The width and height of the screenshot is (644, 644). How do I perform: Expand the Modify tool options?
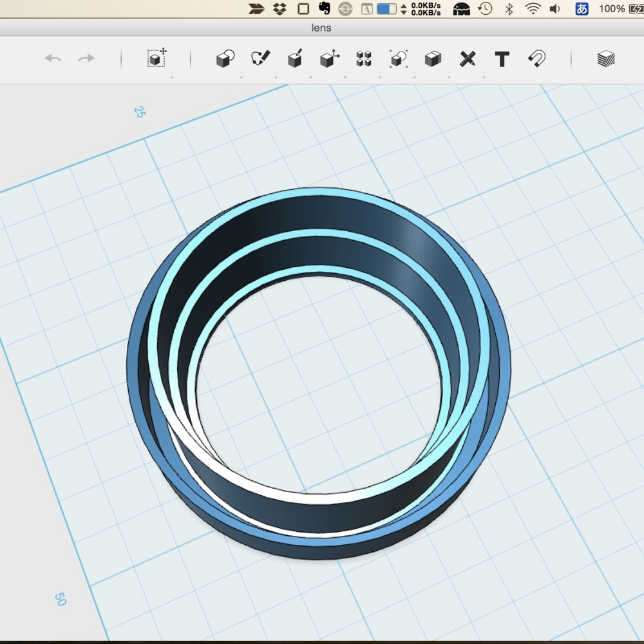click(330, 59)
